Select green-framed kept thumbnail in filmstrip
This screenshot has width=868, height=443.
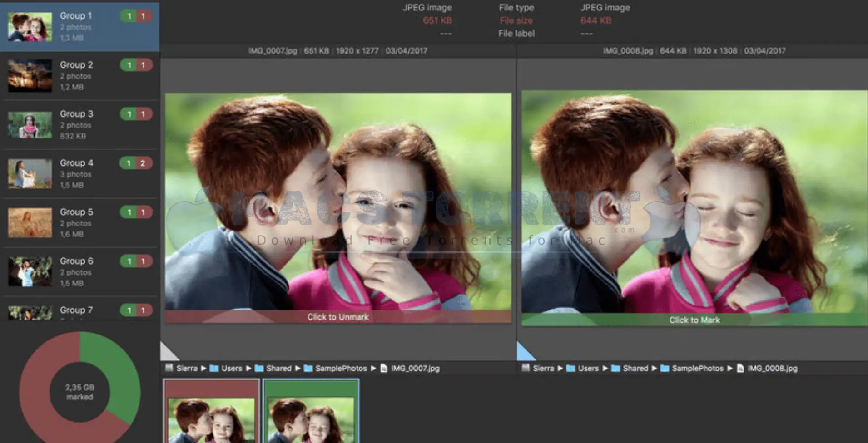click(311, 411)
